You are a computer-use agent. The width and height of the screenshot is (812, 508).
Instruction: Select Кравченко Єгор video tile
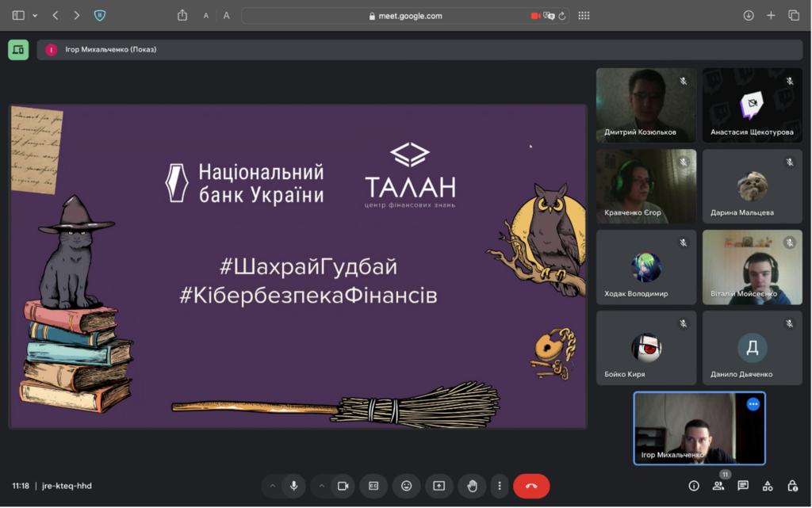(646, 186)
